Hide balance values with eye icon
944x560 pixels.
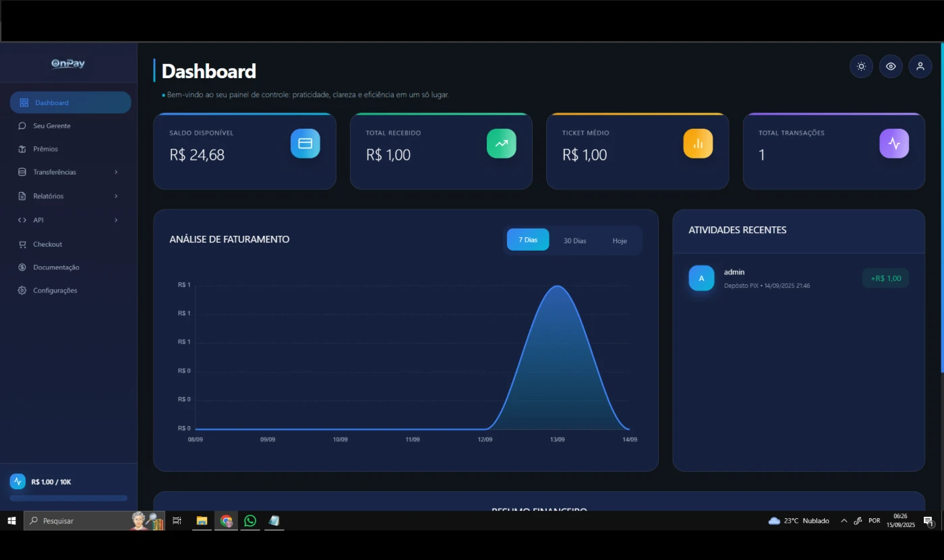[891, 66]
